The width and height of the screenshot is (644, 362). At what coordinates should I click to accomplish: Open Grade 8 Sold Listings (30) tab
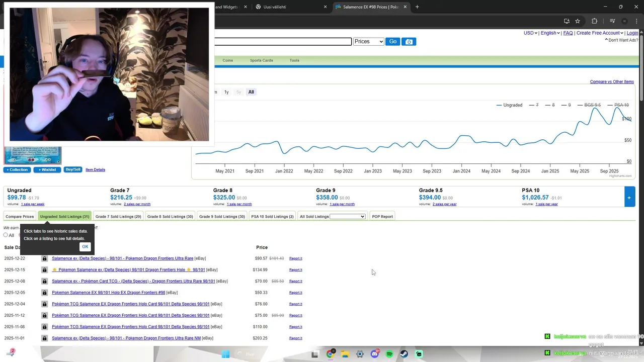point(170,217)
